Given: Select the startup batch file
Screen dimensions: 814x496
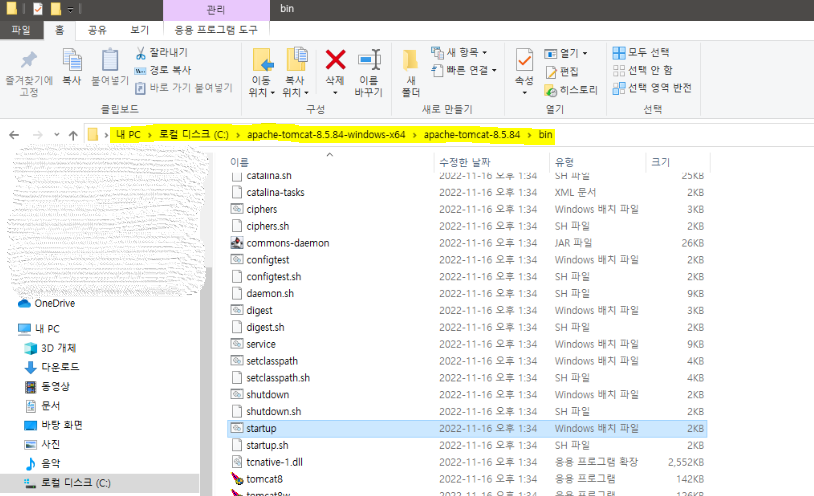Looking at the screenshot, I should [x=467, y=428].
